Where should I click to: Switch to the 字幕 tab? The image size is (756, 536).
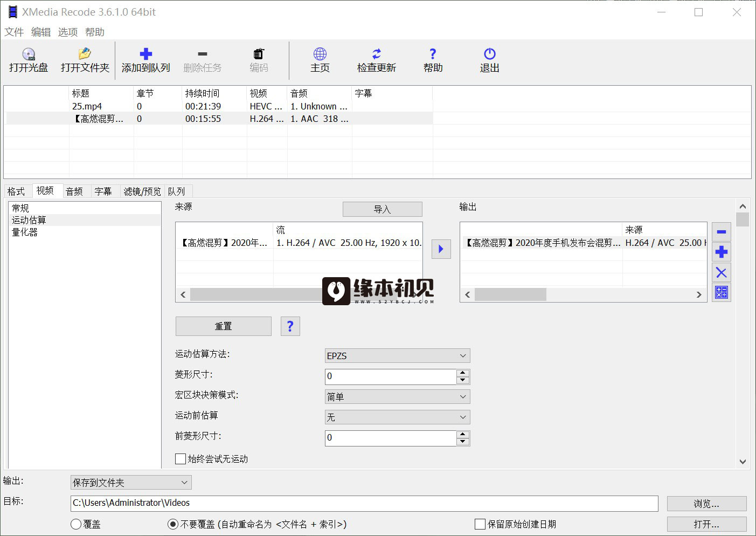click(103, 191)
